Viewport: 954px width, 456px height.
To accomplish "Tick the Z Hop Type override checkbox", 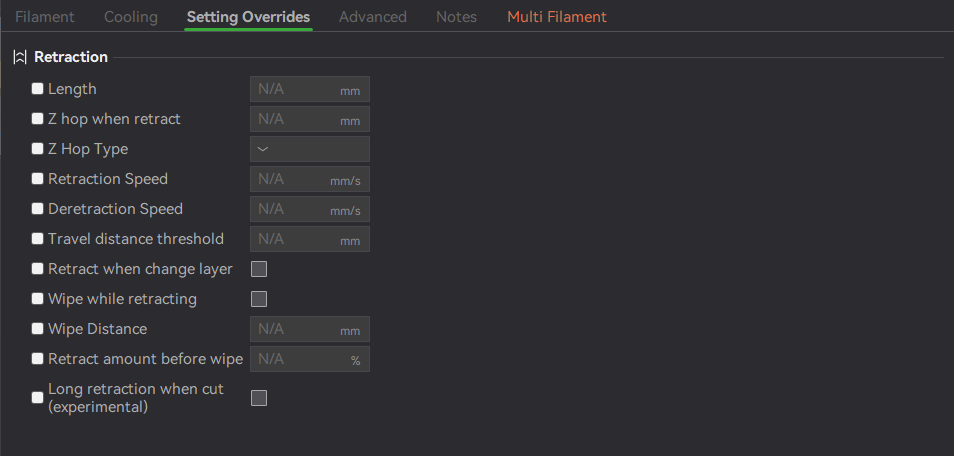I will pos(38,149).
